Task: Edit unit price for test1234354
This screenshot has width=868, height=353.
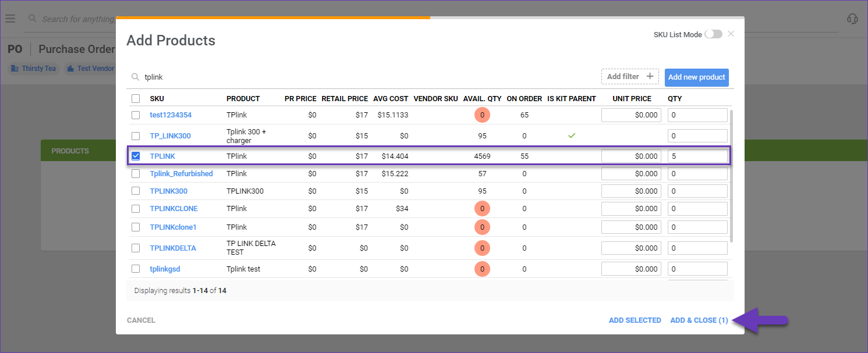Action: coord(631,115)
